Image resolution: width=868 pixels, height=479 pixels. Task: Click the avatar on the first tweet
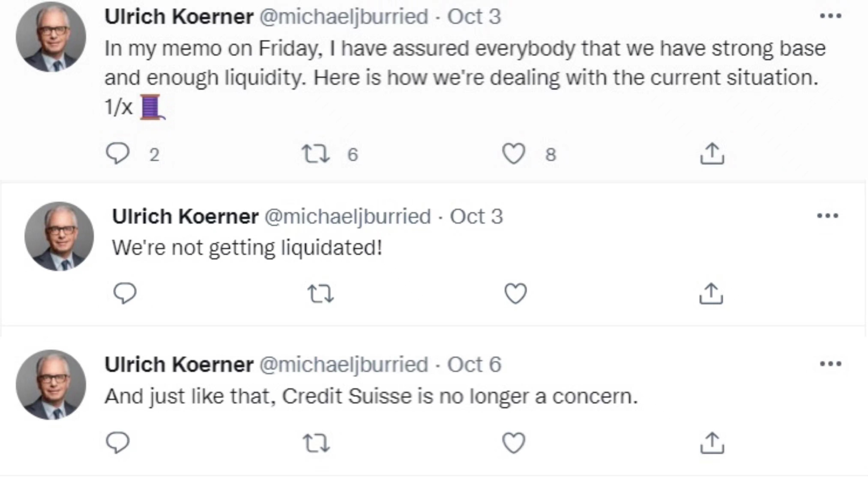(51, 37)
